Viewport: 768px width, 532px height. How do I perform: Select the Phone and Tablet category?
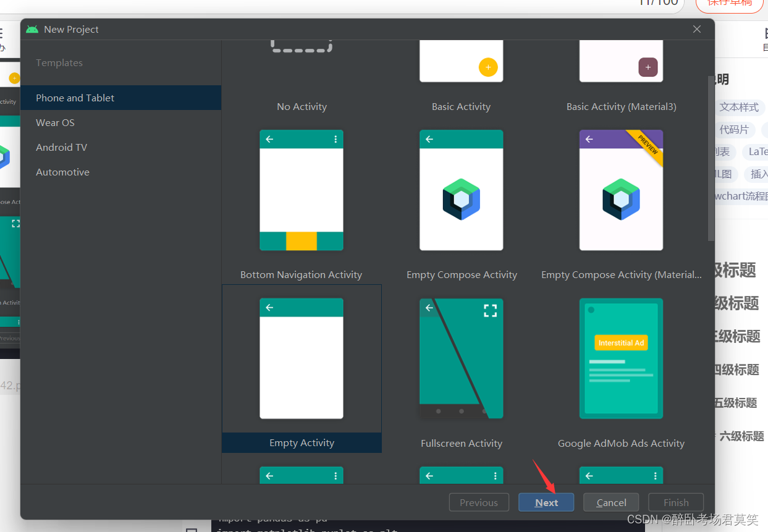pyautogui.click(x=120, y=98)
